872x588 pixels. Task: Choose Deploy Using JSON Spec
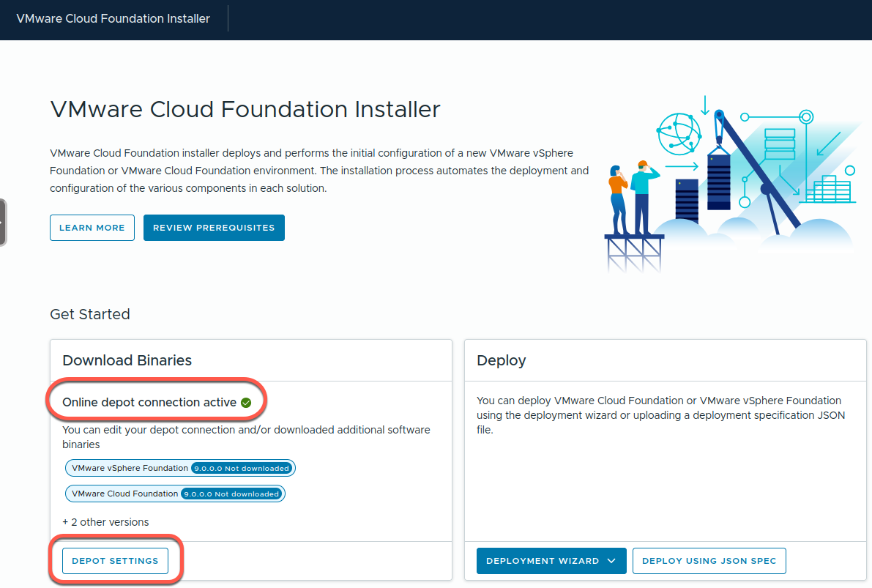(x=709, y=561)
